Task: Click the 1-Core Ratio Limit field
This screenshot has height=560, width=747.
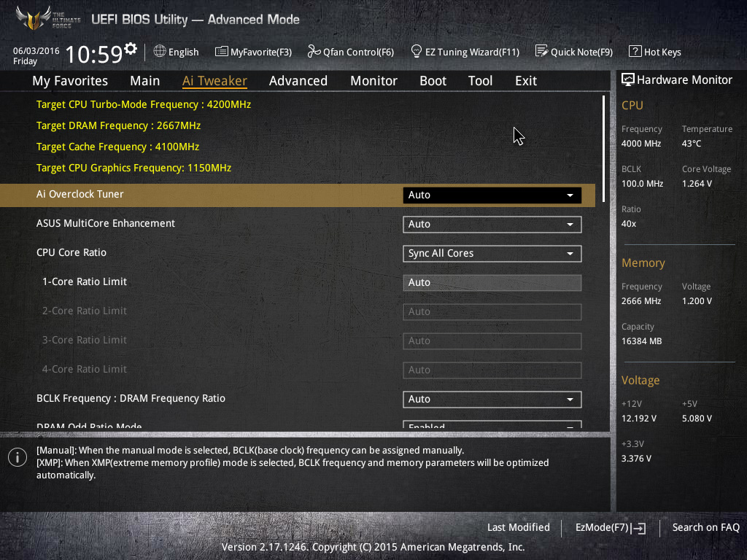Action: pos(492,283)
